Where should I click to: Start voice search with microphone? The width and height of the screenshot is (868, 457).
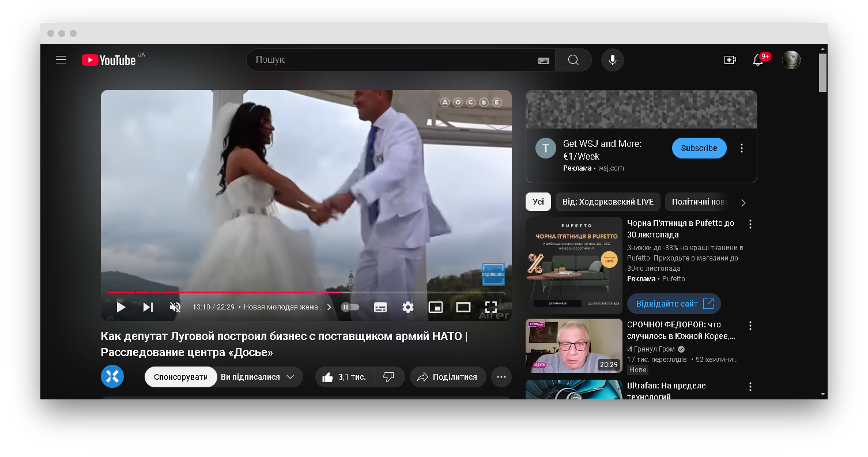pos(613,60)
